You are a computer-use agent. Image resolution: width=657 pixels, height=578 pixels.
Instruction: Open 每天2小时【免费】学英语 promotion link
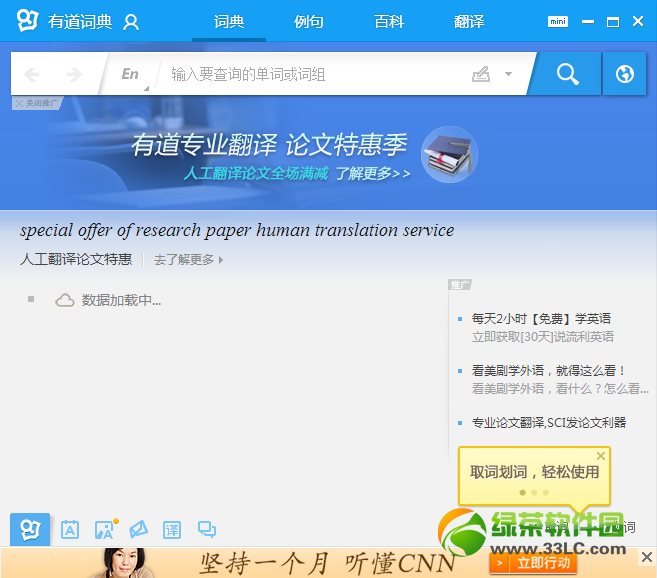(x=541, y=319)
